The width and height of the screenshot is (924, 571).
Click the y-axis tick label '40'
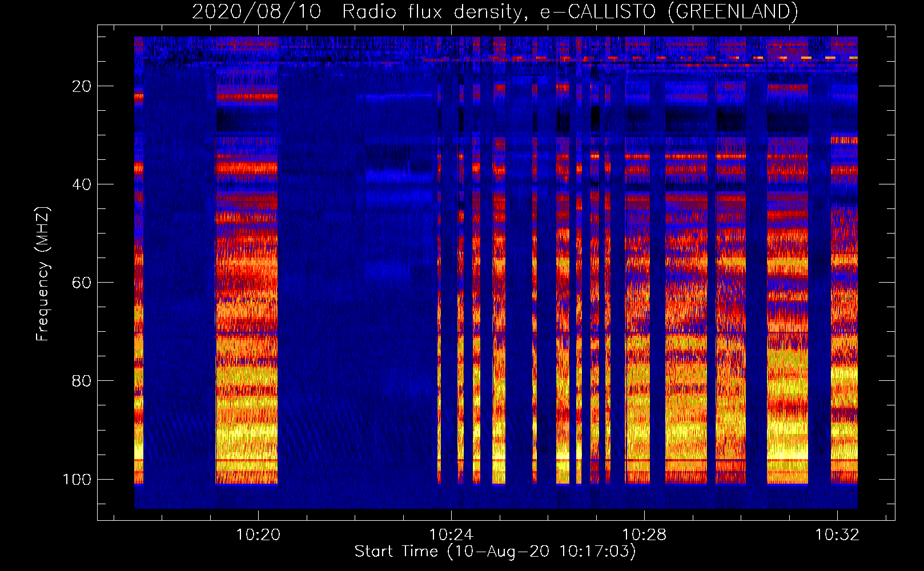point(82,184)
